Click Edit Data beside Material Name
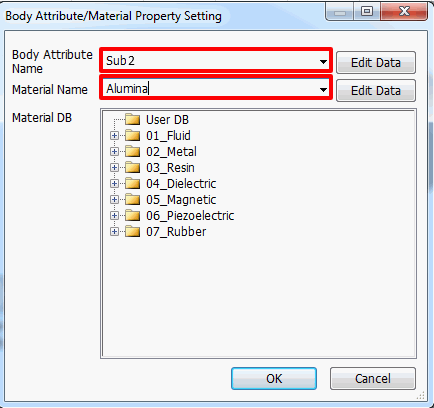Screen dimensions: 434x408 (x=376, y=90)
